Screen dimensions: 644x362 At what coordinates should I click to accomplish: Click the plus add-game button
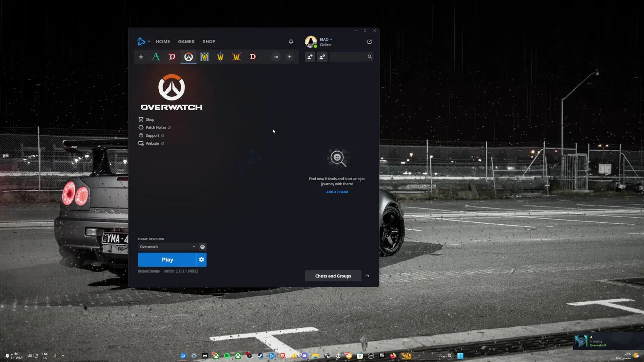pos(289,57)
